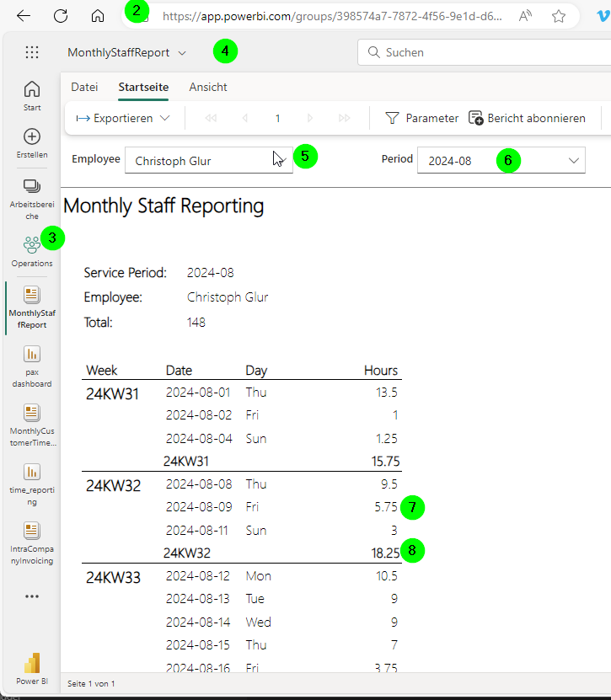This screenshot has height=700, width=611.
Task: Click the browser address bar URL
Action: 332,17
